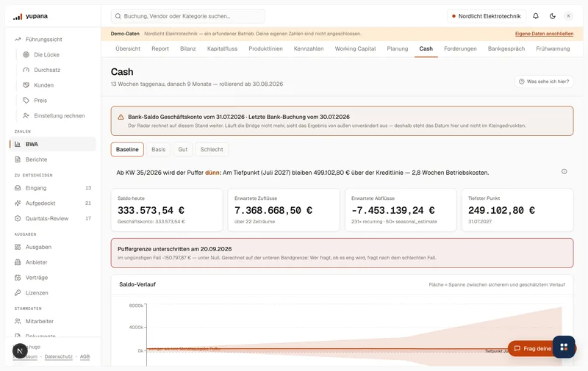Click Durchsatz gauge icon

26,70
